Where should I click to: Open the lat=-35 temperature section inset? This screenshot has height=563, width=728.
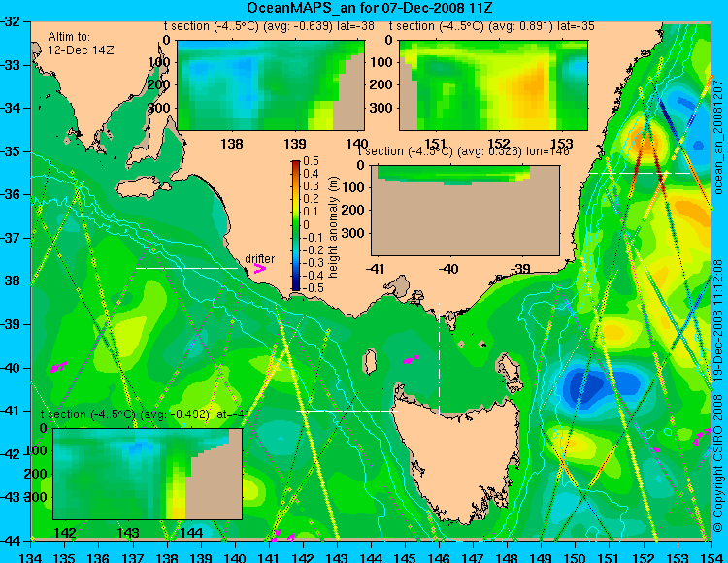click(493, 85)
